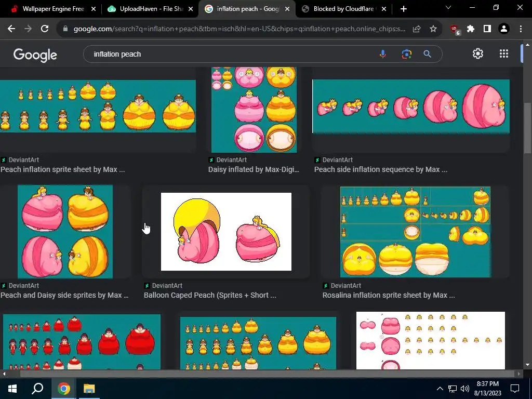Click the scroll down arrow
The image size is (532, 399).
click(527, 365)
